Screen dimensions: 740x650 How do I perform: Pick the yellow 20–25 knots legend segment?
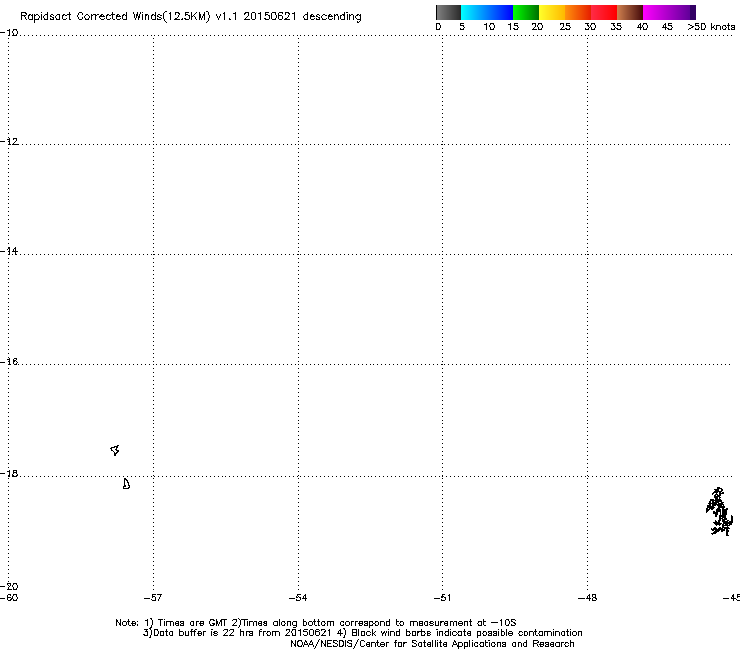coord(552,12)
